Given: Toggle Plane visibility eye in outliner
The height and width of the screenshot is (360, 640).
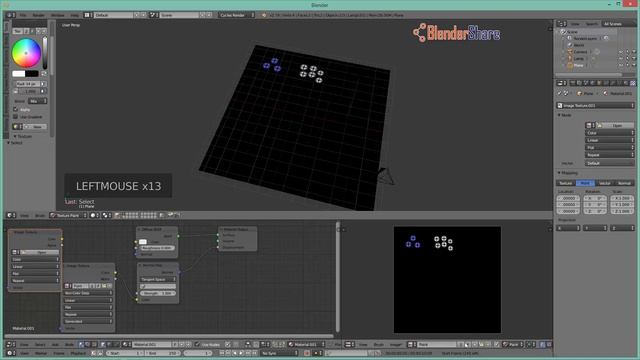Looking at the screenshot, I should 621,65.
